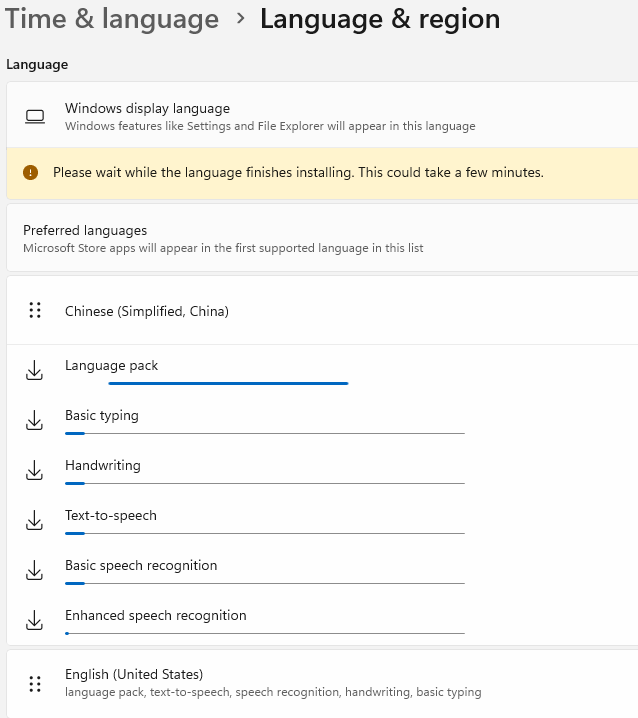Click the Language & region page title
This screenshot has height=718, width=638.
pos(380,19)
